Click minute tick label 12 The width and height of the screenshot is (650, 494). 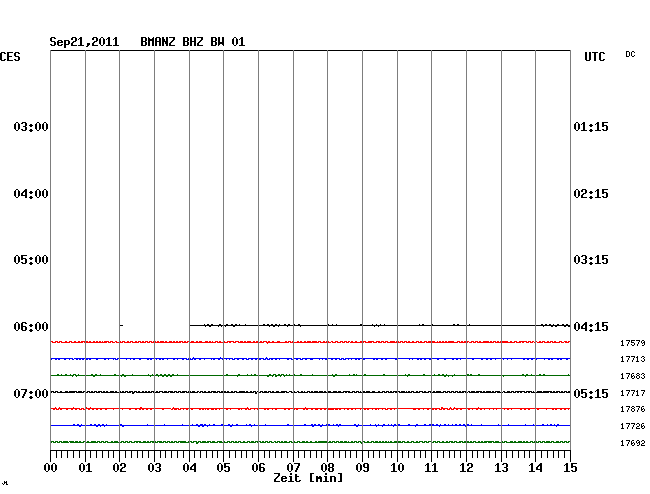coord(466,468)
